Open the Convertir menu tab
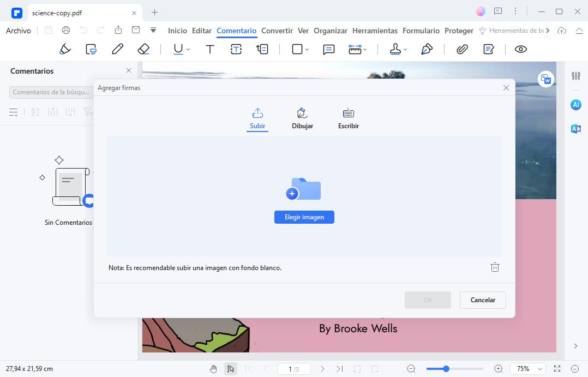588x377 pixels. point(277,31)
